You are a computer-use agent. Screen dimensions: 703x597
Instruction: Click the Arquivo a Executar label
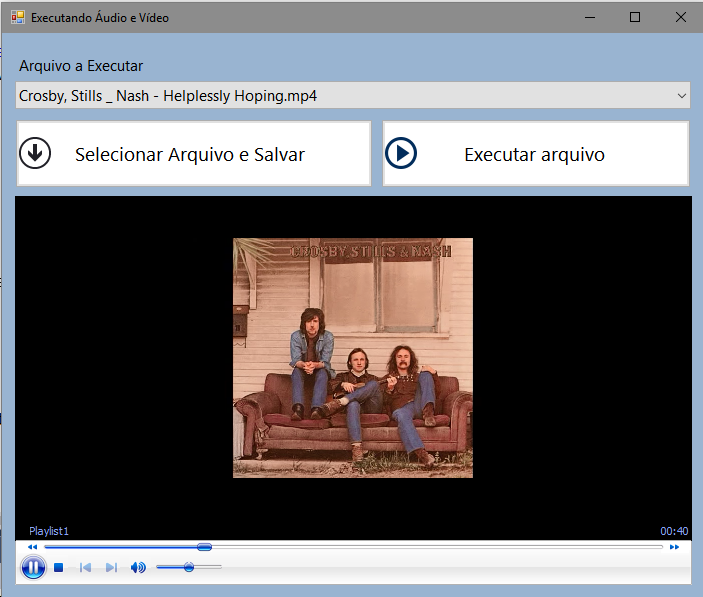(x=81, y=66)
